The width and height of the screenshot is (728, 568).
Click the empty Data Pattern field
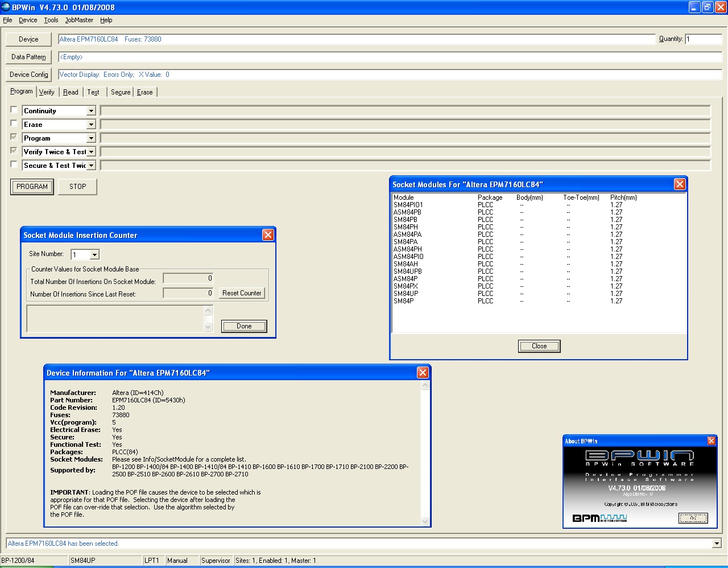[390, 57]
